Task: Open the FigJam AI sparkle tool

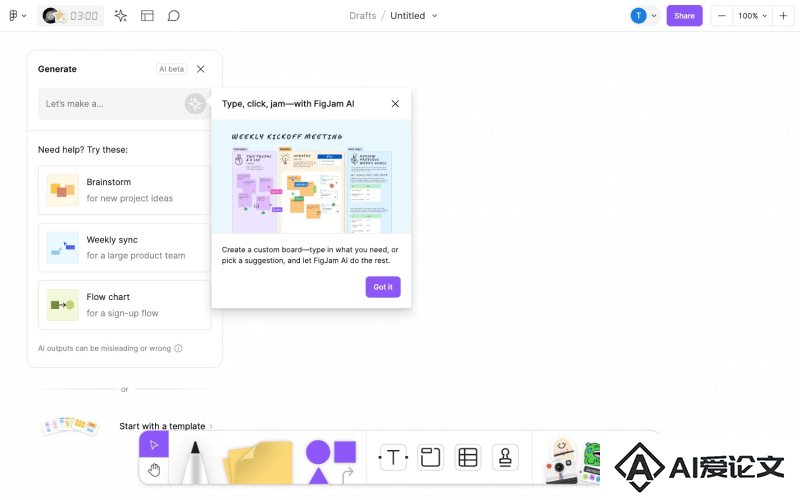Action: click(x=120, y=16)
